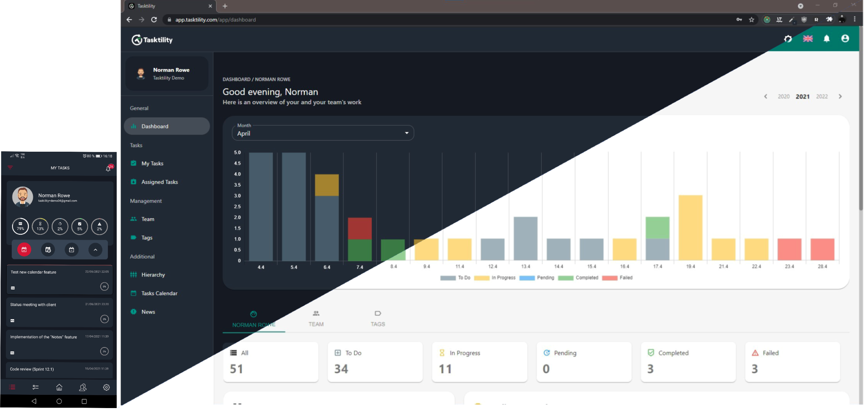868x411 pixels.
Task: Open mobile notifications bell with badge 26
Action: tap(109, 169)
